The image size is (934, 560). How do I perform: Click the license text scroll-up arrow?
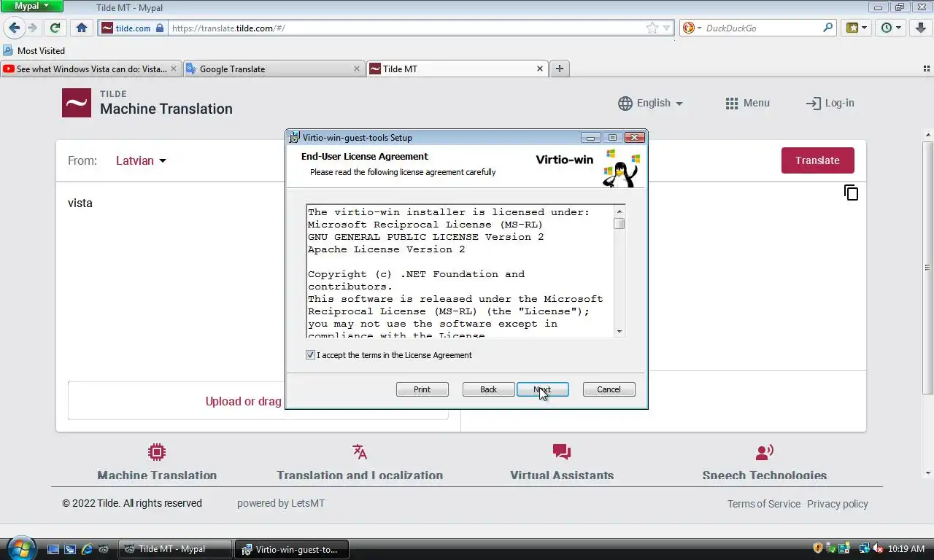pyautogui.click(x=620, y=211)
